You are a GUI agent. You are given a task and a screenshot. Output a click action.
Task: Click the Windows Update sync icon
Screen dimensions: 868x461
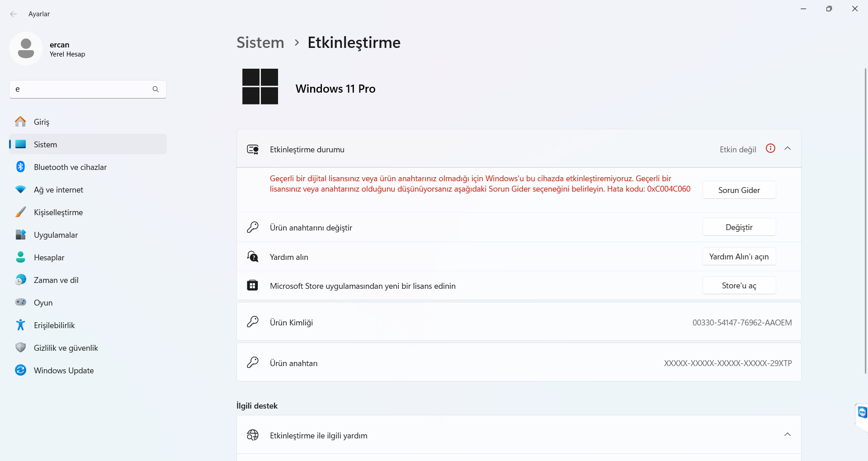coord(20,370)
